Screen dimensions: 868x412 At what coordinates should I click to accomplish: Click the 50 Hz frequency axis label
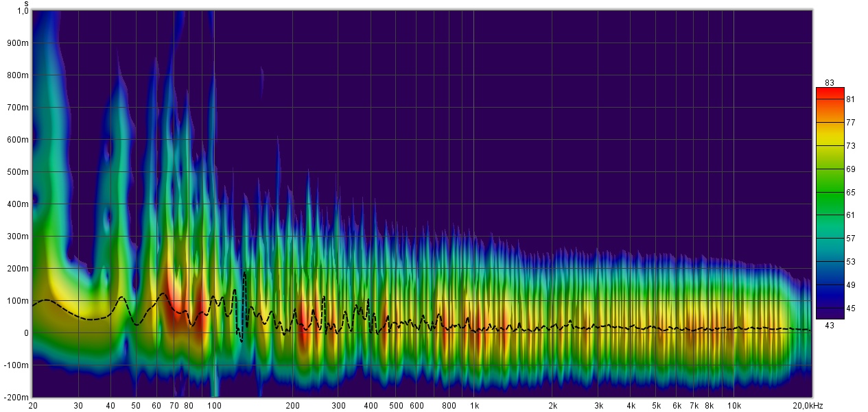pyautogui.click(x=137, y=406)
